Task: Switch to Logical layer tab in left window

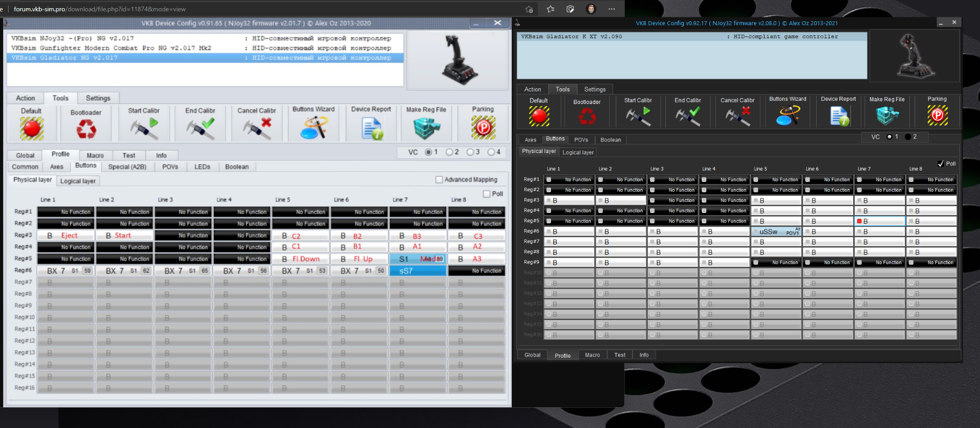Action: tap(78, 181)
